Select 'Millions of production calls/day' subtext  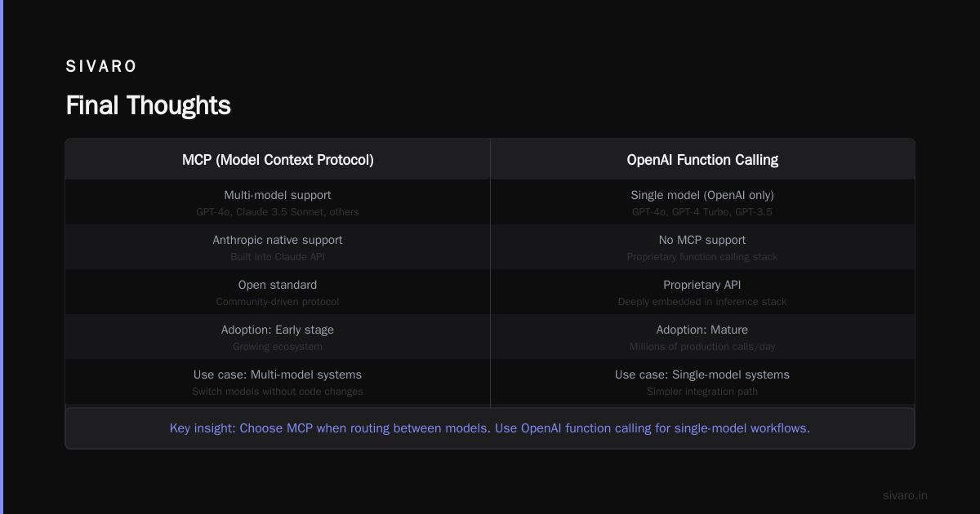tap(702, 347)
